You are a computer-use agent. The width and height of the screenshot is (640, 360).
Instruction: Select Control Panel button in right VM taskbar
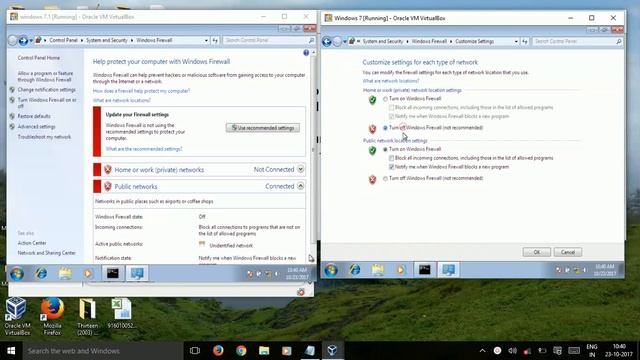click(448, 270)
